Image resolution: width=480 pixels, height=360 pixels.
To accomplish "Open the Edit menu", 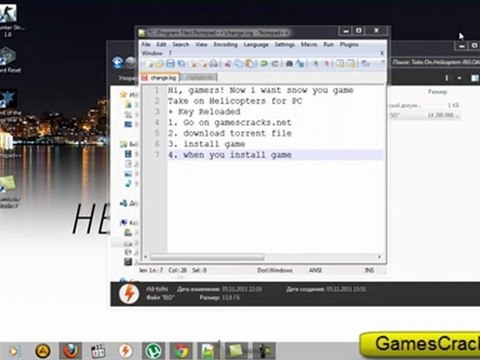I will [161, 44].
